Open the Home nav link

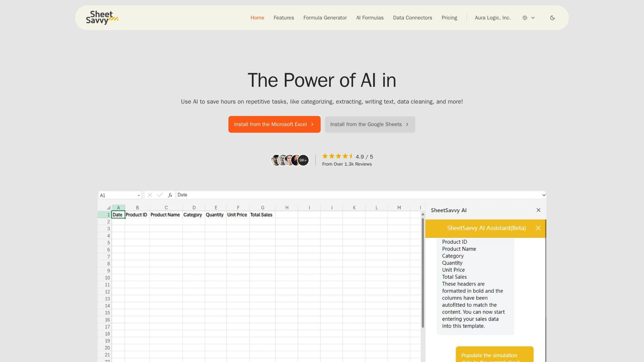257,18
